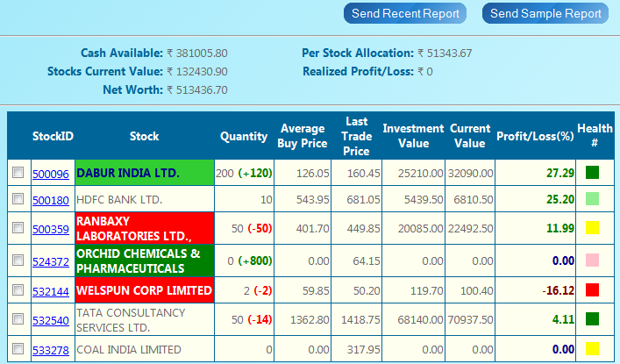Open stock ID link 533278
Viewport: 620px width, 364px height.
coord(51,350)
